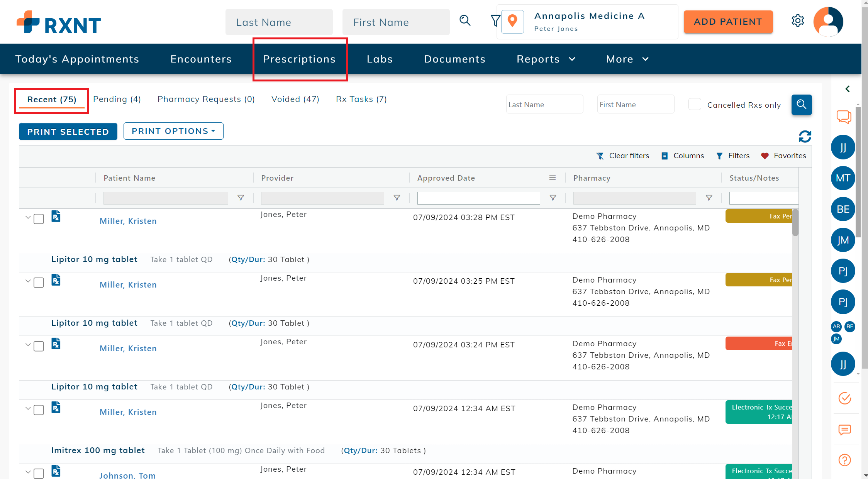Switch to the Pending (4) tab
Screen dimensions: 868x479
117,99
